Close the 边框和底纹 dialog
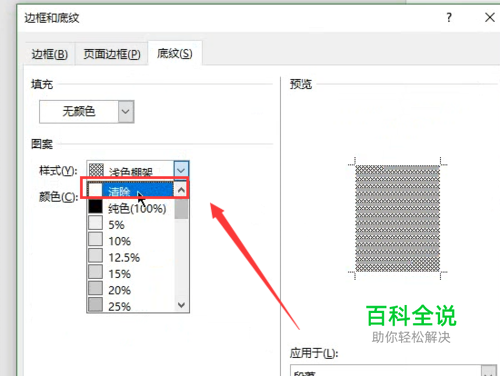This screenshot has height=376, width=500. (x=490, y=17)
